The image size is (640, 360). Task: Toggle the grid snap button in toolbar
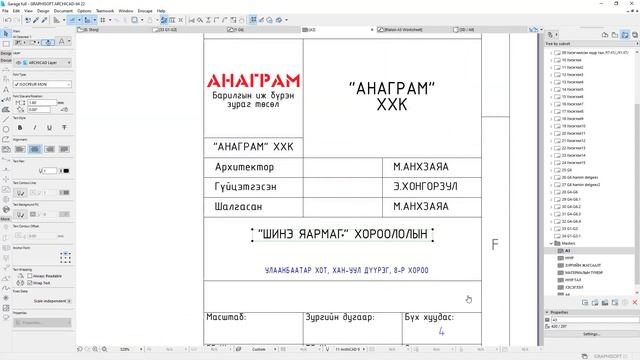pyautogui.click(x=103, y=20)
